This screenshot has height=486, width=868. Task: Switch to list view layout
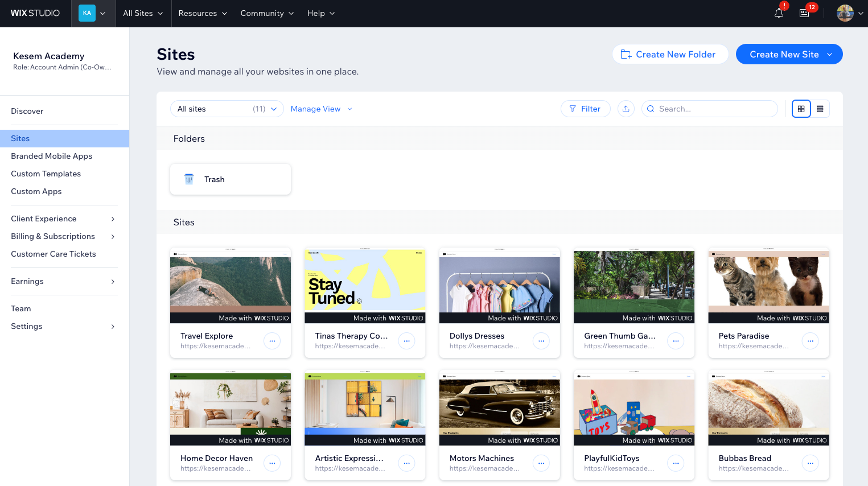pos(820,109)
